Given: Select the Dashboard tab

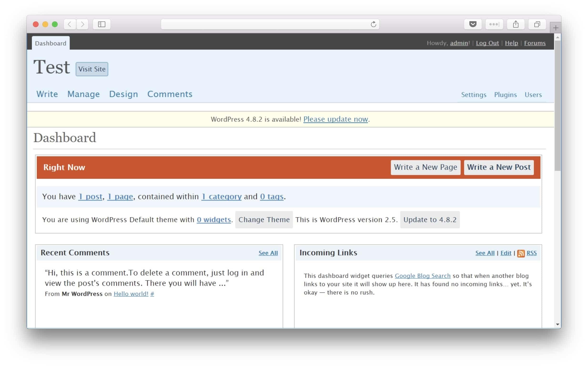Looking at the screenshot, I should [51, 43].
